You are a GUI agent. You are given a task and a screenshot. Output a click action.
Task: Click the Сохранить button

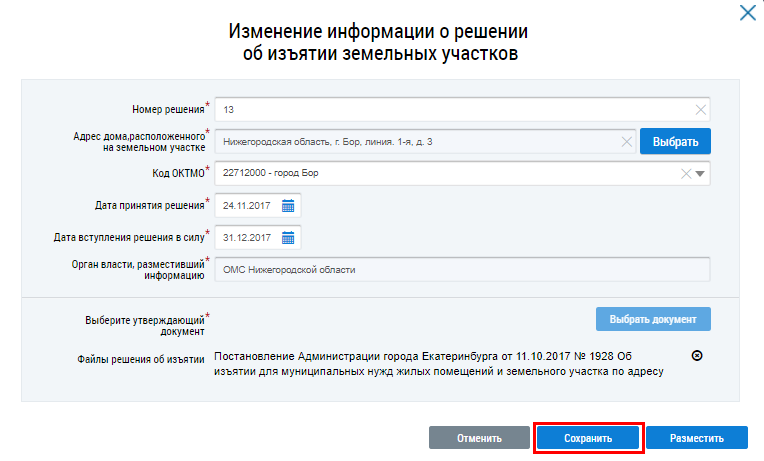point(588,438)
